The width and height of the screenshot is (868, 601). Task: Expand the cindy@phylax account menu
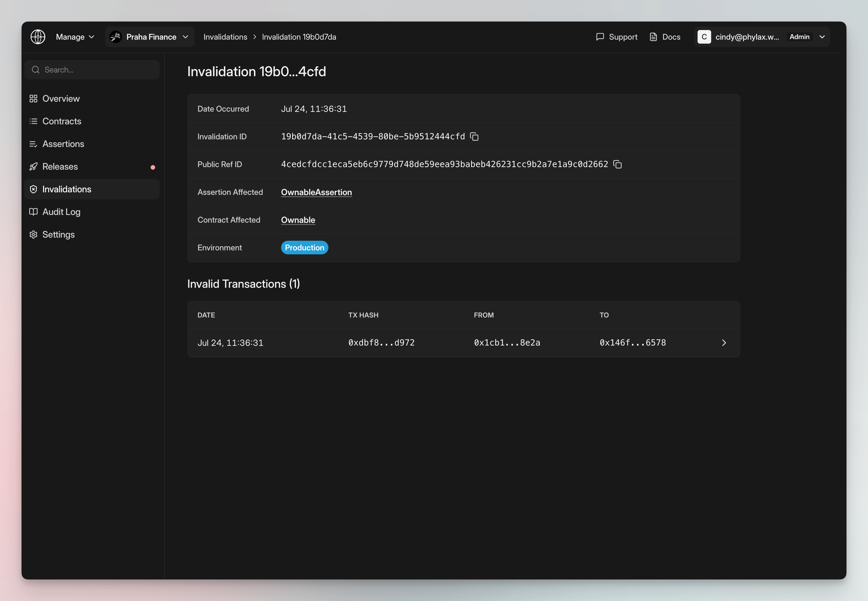tap(762, 37)
